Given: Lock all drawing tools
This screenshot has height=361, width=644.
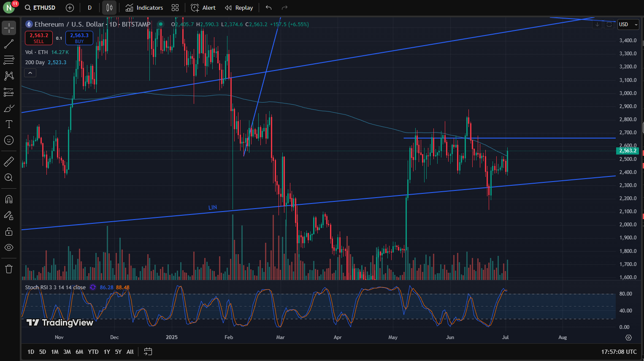Looking at the screenshot, I should [x=9, y=231].
